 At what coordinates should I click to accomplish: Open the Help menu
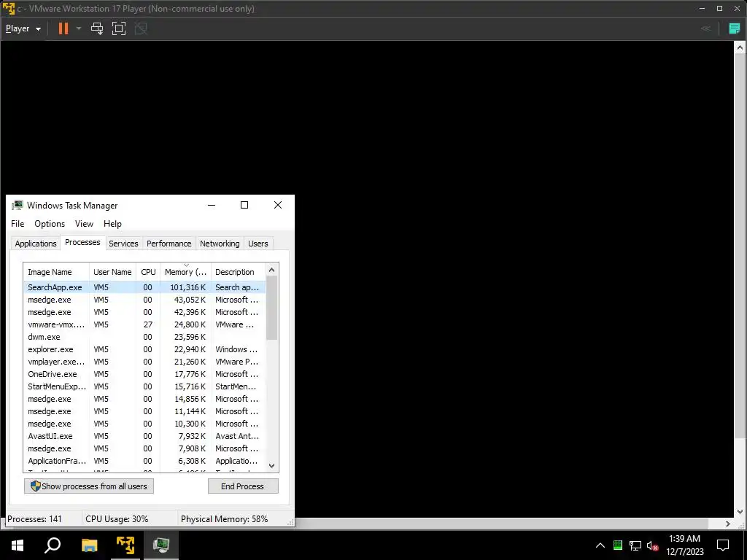click(x=112, y=224)
